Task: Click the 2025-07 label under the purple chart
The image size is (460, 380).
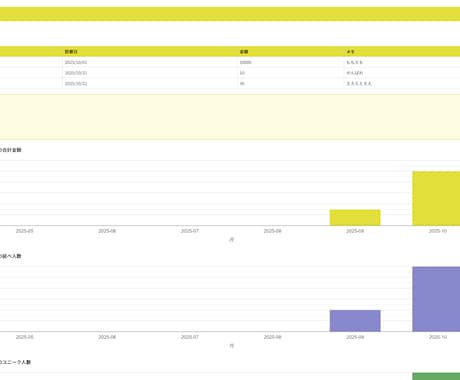Action: [x=190, y=337]
